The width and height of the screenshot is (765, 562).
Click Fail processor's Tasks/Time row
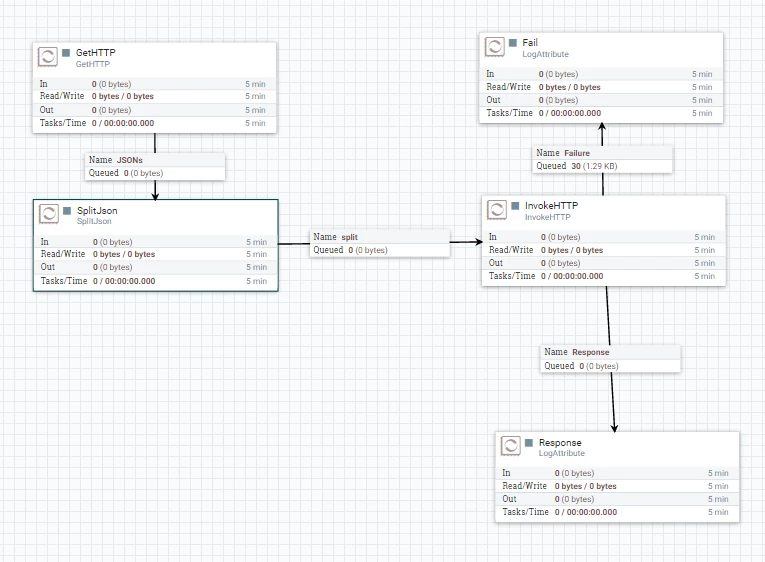(601, 113)
